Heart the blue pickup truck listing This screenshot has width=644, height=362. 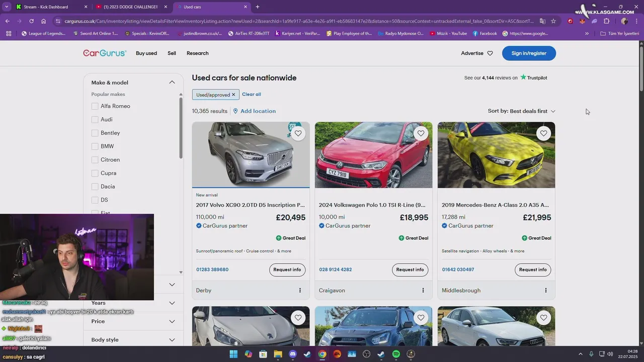(x=421, y=318)
